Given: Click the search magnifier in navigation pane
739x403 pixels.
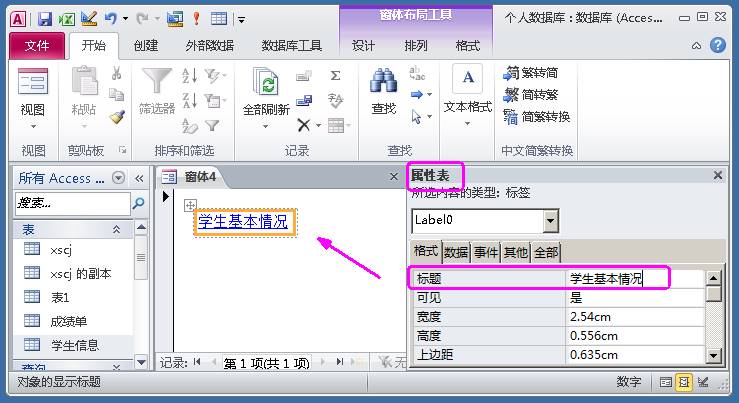Looking at the screenshot, I should pyautogui.click(x=138, y=203).
